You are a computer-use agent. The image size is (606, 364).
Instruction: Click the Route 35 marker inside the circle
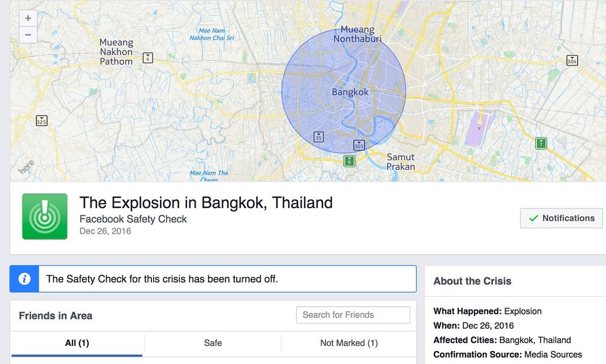319,137
